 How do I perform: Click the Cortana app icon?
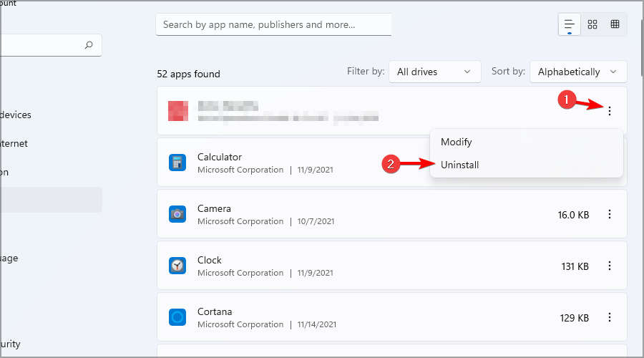(x=177, y=317)
